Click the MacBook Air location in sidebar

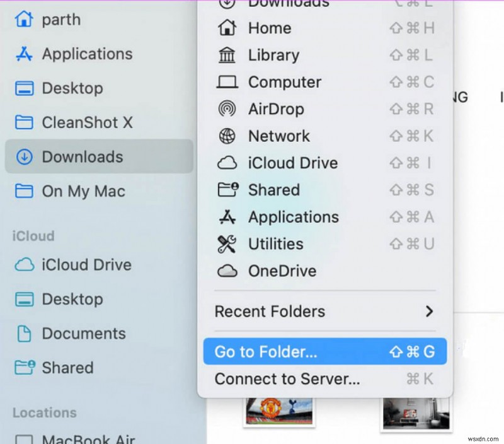[x=88, y=439]
